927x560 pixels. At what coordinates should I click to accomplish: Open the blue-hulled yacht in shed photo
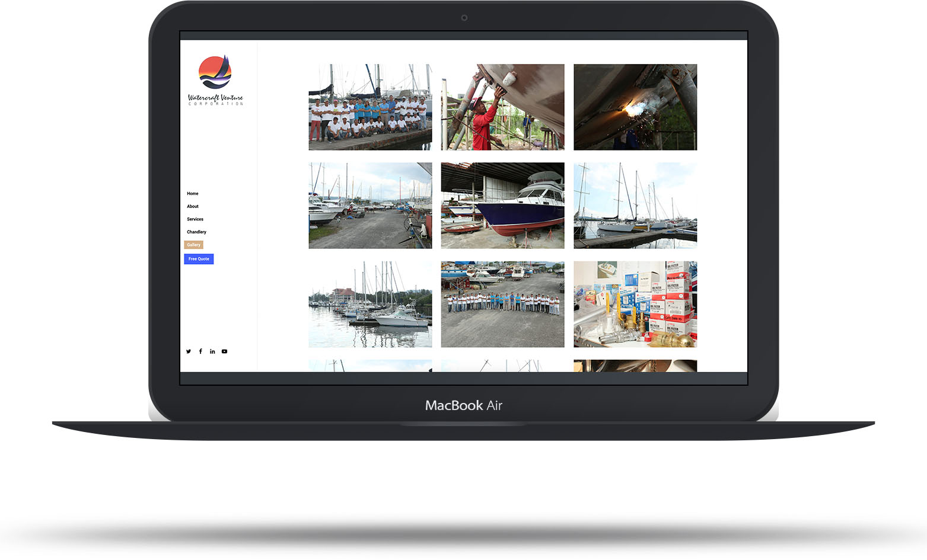tap(502, 206)
